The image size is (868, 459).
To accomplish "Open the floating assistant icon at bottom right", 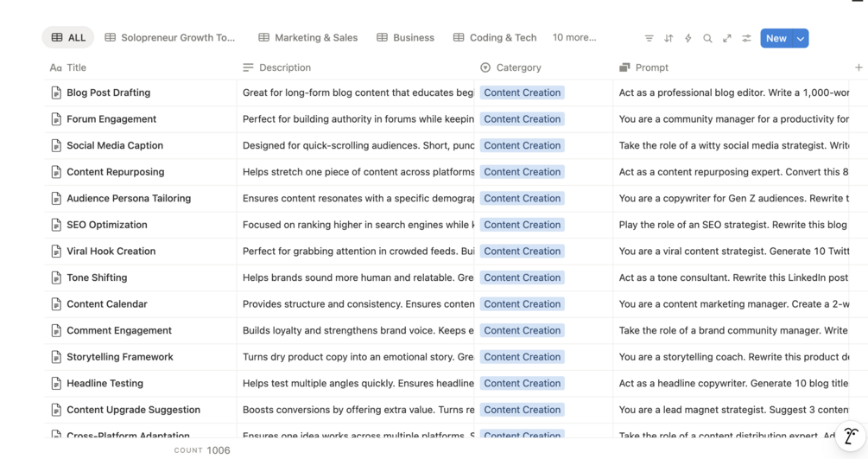I will click(x=851, y=437).
